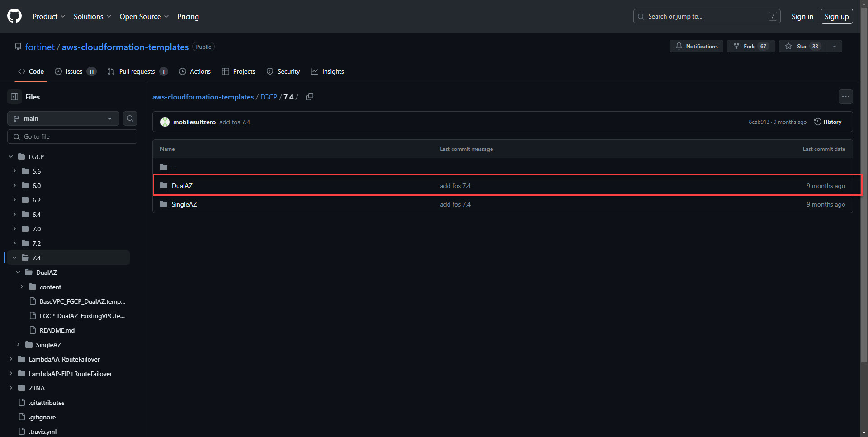Click mobilesuitzero avatar icon

click(165, 122)
